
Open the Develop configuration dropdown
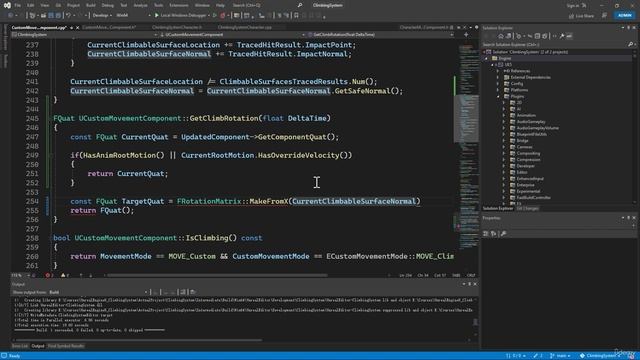102,16
